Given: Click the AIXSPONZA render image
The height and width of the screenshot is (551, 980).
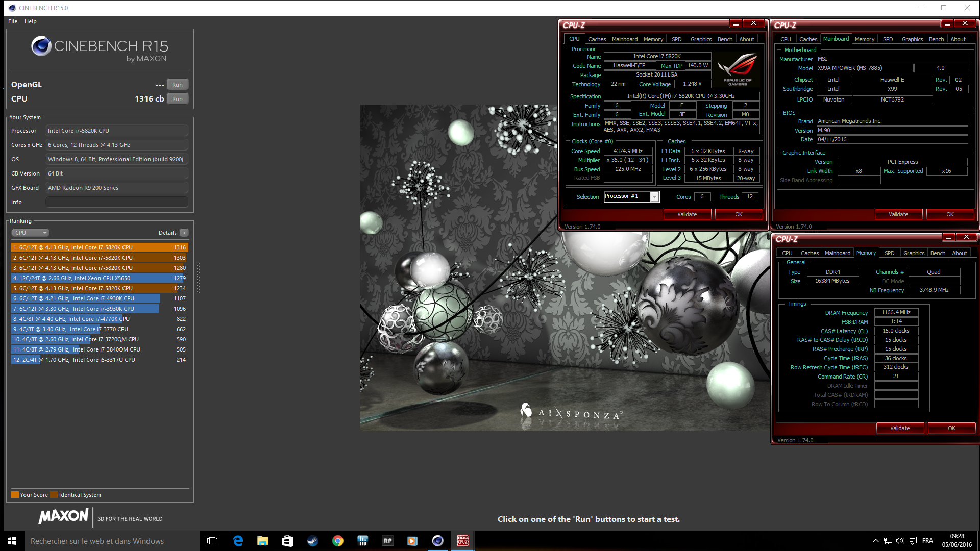Looking at the screenshot, I should (564, 268).
